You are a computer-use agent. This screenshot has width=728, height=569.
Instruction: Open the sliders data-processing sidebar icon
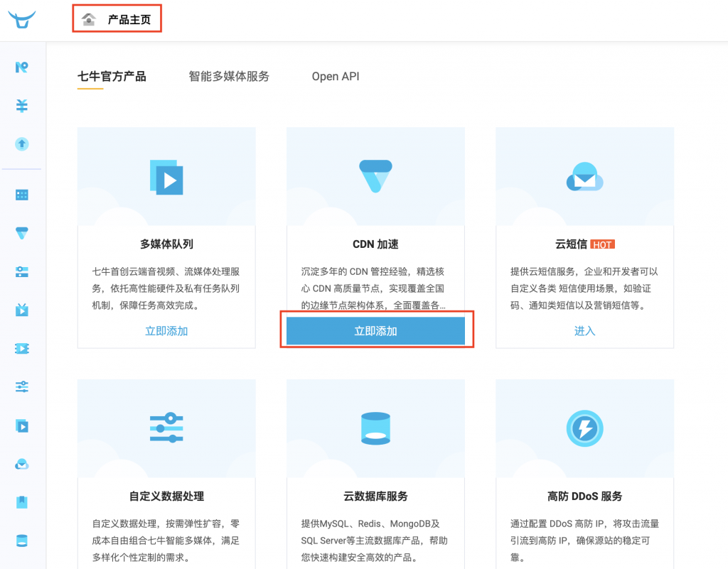[22, 386]
